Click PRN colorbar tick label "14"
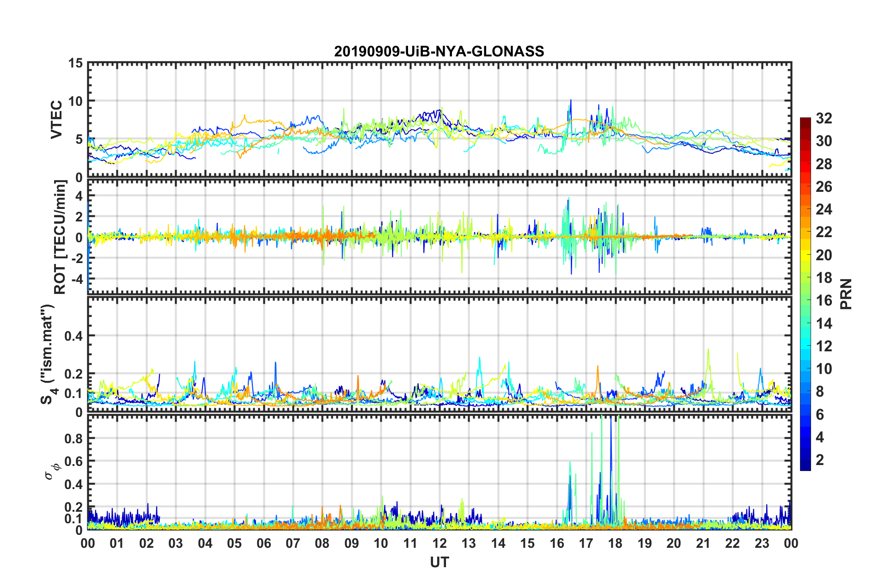 click(824, 324)
